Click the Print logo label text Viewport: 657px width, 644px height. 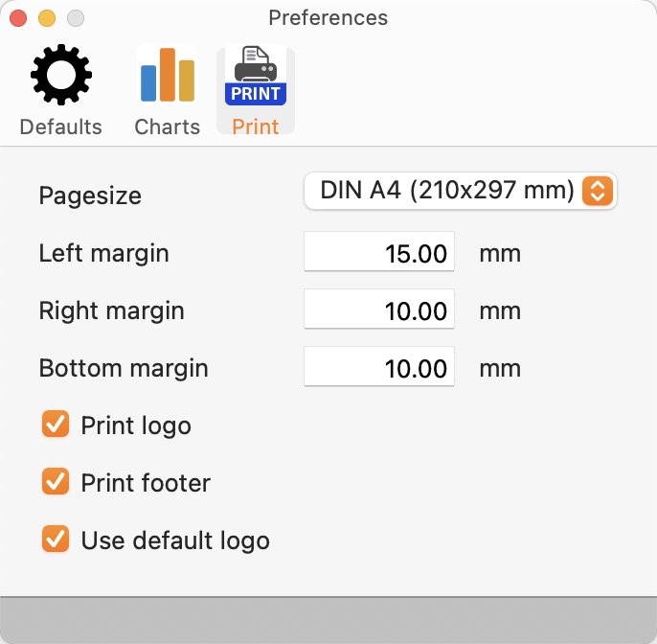(136, 425)
